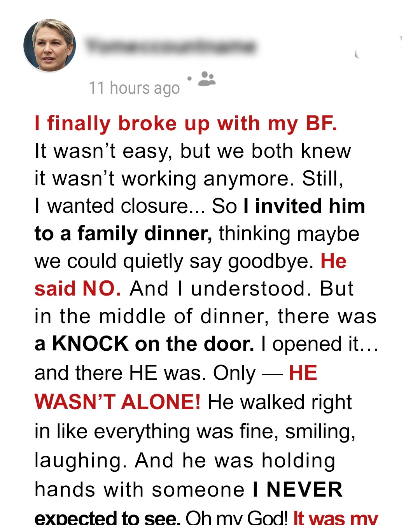The height and width of the screenshot is (525, 420).
Task: Click the friends audience icon
Action: [207, 78]
